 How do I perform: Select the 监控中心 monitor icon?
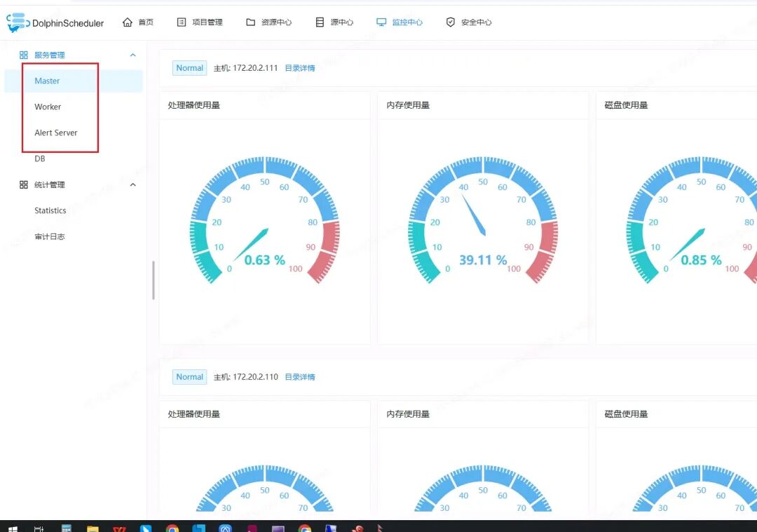[381, 22]
